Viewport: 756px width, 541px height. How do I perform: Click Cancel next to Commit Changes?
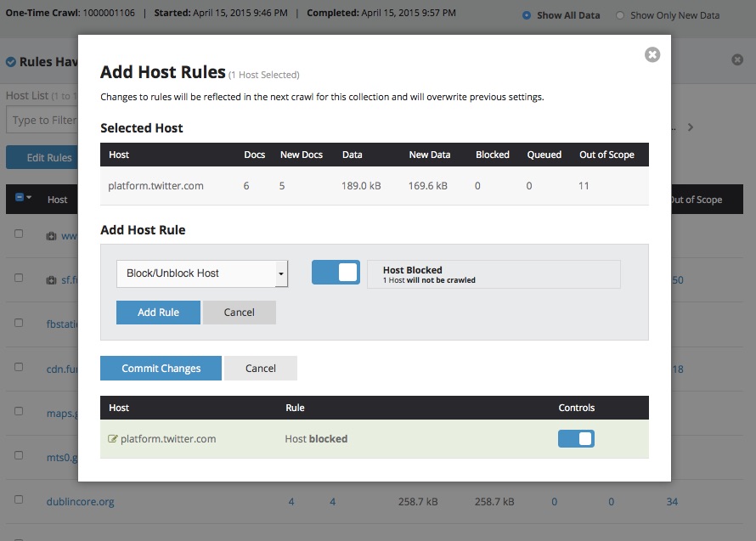(260, 368)
